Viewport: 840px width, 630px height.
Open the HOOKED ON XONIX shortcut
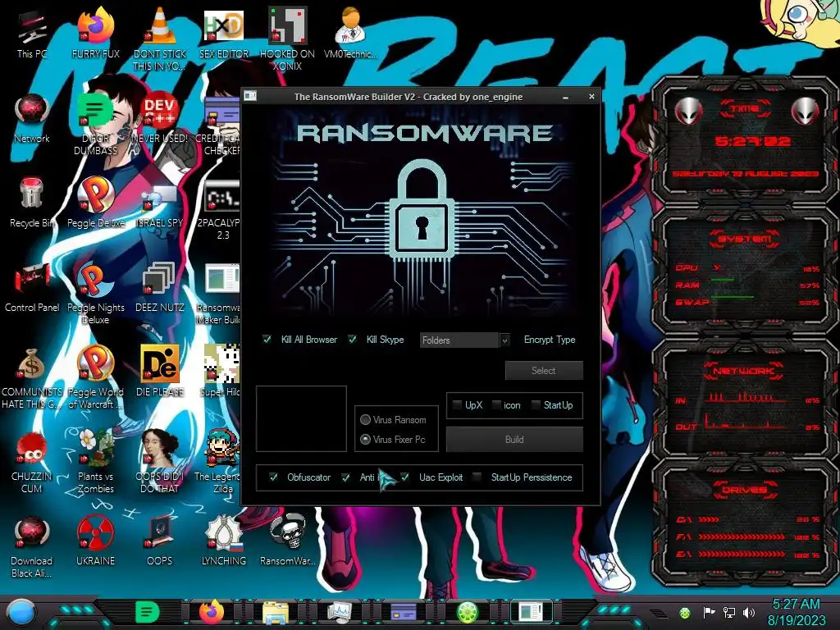(x=287, y=39)
